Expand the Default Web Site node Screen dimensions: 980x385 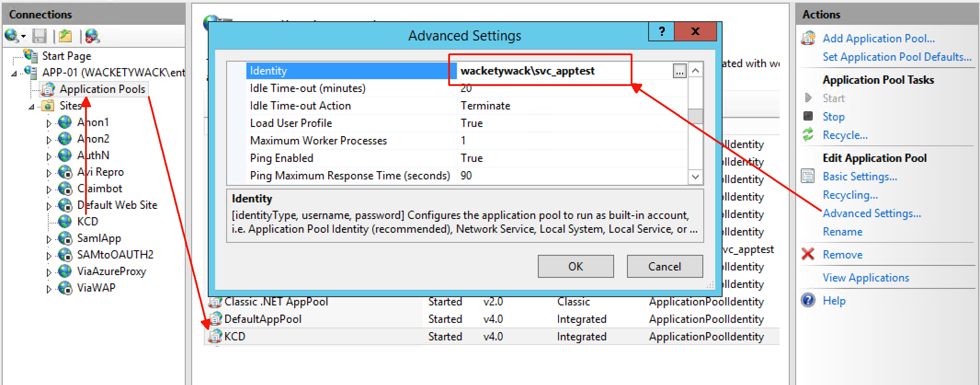(49, 206)
